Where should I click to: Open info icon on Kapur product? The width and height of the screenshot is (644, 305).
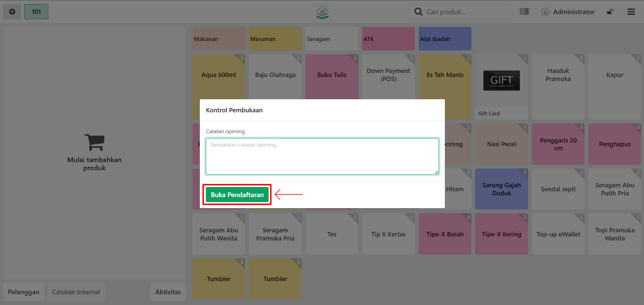[638, 58]
